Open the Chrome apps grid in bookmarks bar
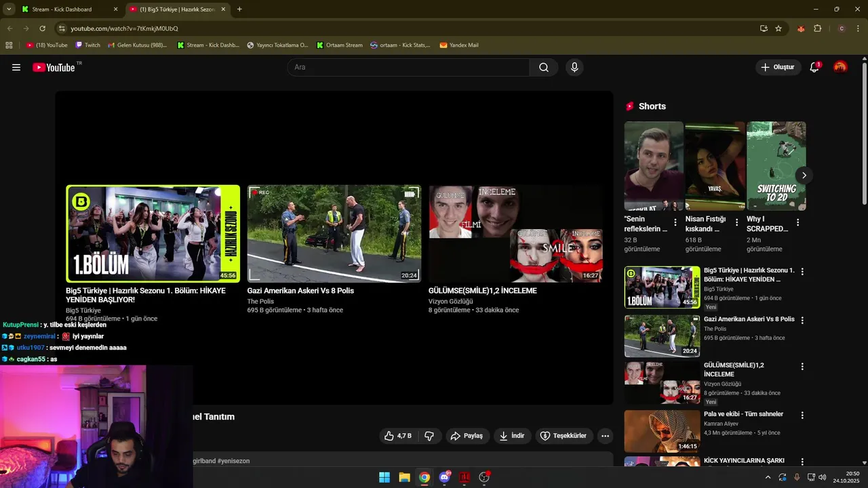The height and width of the screenshot is (488, 868). 9,45
